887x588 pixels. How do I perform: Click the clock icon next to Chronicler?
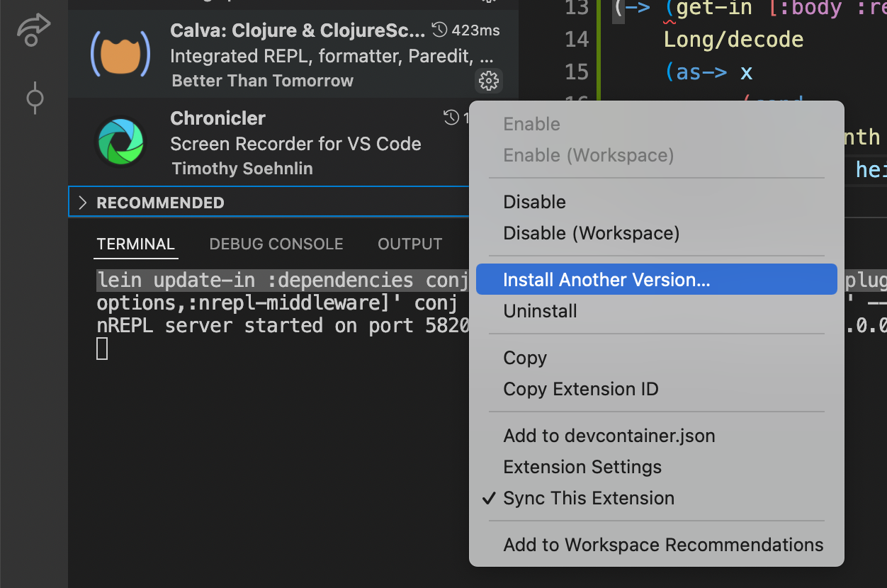coord(452,118)
